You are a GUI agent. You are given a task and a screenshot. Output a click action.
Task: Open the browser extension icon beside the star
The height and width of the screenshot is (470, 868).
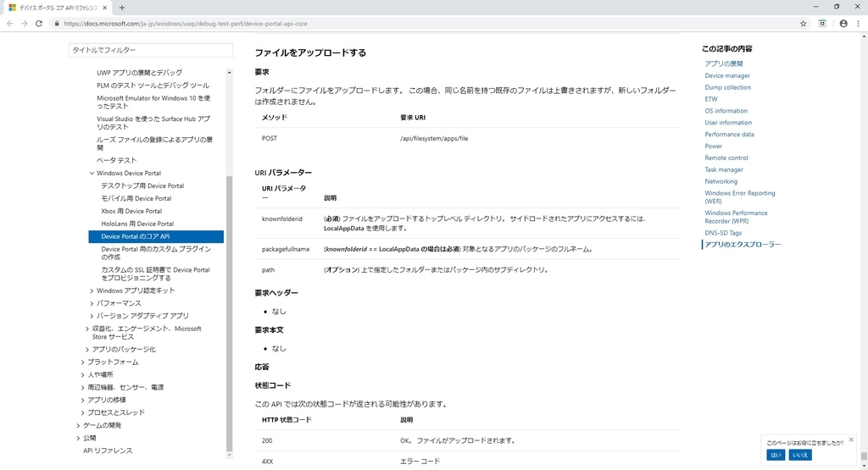point(822,24)
